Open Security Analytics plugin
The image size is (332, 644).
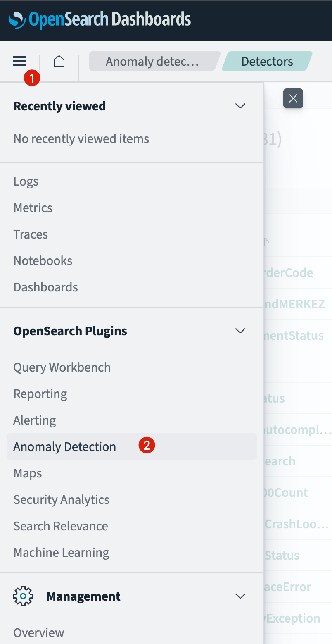62,499
